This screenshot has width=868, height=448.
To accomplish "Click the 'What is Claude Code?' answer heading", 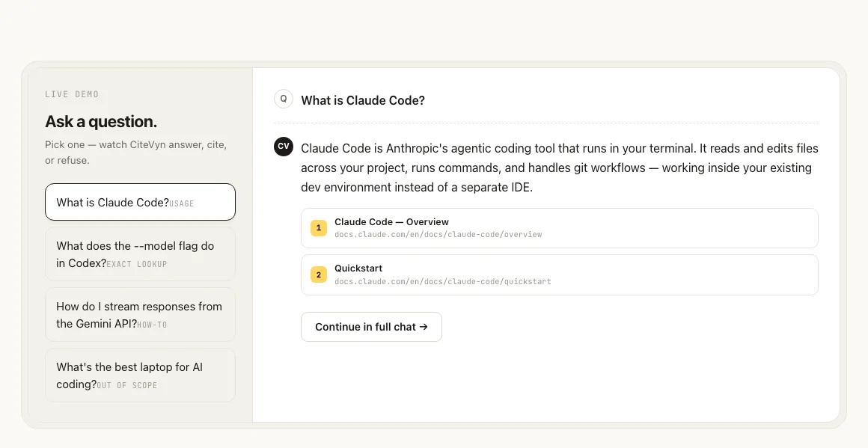I will [363, 101].
